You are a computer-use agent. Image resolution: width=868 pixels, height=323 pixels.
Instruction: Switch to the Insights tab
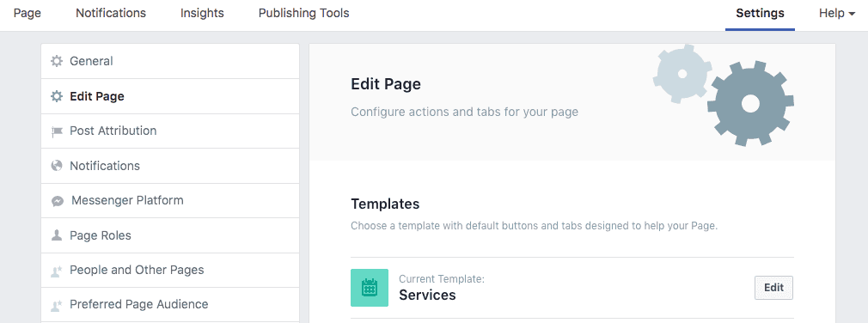tap(202, 13)
